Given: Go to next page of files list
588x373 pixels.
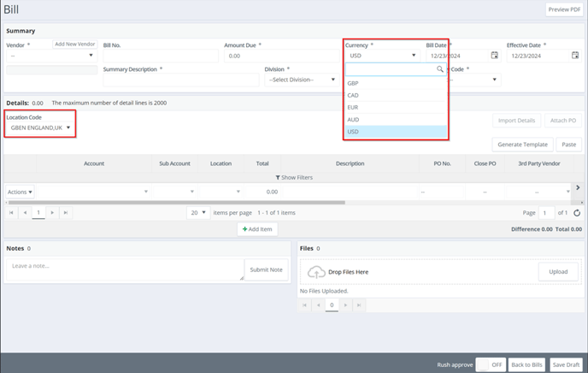Looking at the screenshot, I should (x=345, y=305).
